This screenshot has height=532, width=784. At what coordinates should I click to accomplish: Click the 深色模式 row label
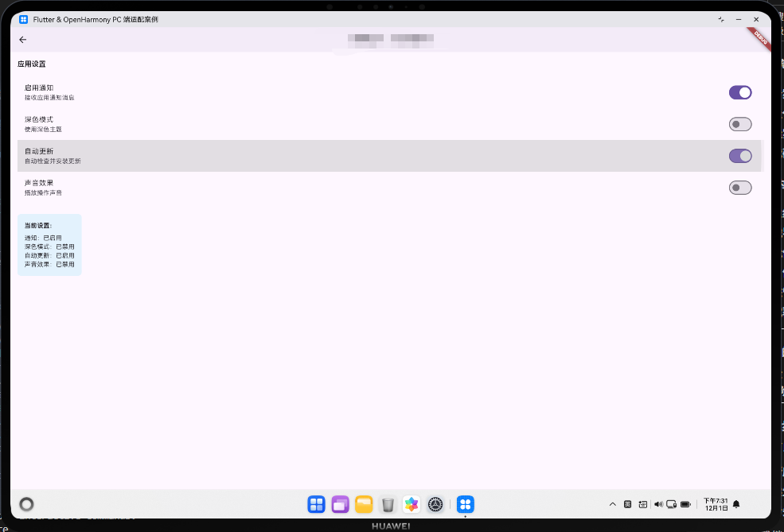coord(39,119)
